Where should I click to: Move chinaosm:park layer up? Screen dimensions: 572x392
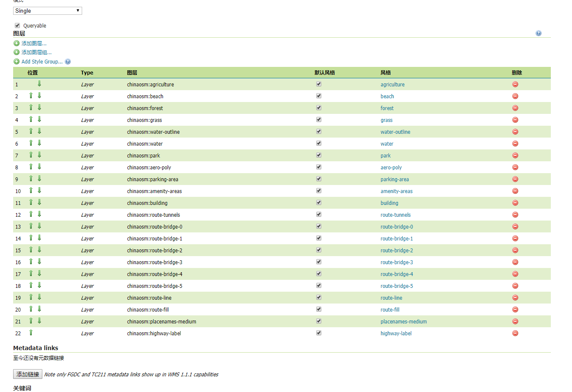point(31,155)
